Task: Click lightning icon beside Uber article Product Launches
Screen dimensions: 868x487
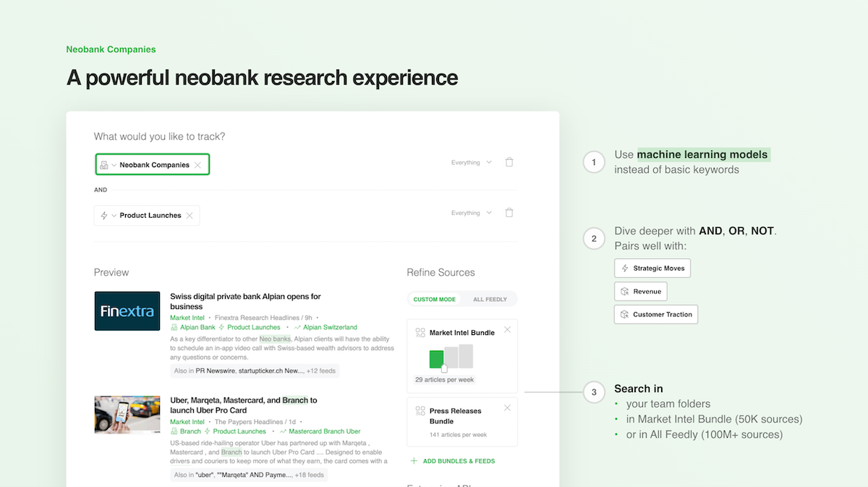Action: pyautogui.click(x=208, y=432)
